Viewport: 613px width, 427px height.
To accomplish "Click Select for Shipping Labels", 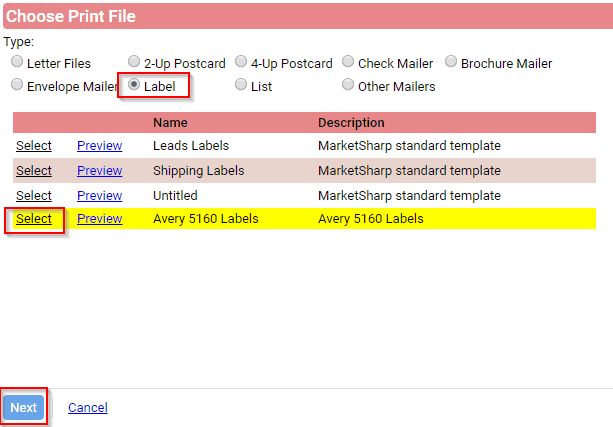I will click(x=34, y=170).
